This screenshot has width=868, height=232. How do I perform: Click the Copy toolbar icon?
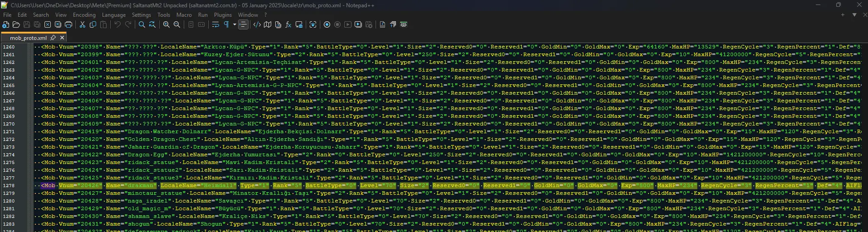point(93,24)
